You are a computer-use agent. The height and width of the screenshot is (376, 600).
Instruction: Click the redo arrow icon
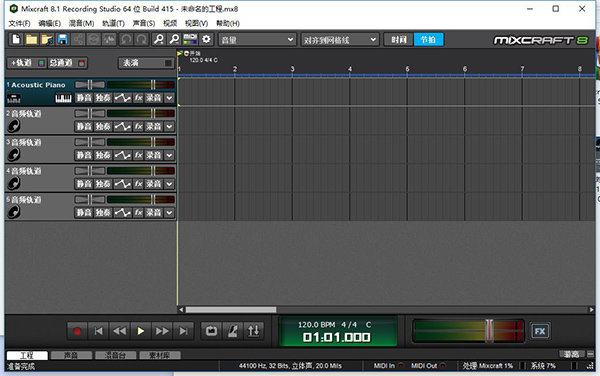142,39
